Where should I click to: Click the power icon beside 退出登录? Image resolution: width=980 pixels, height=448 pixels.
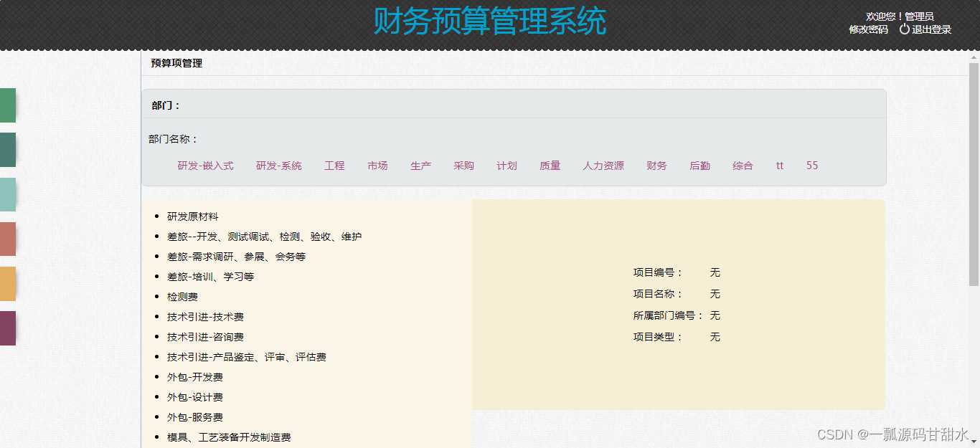click(904, 29)
